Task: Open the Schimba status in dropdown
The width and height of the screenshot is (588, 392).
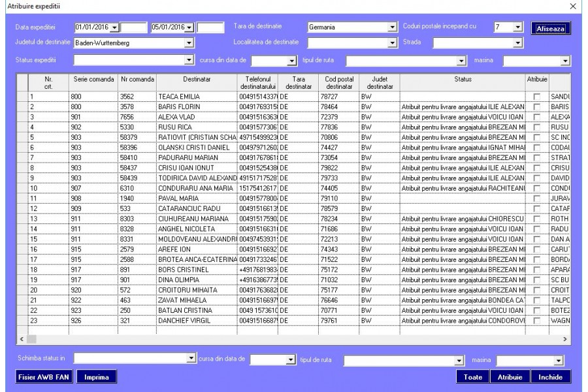Action: click(x=191, y=358)
